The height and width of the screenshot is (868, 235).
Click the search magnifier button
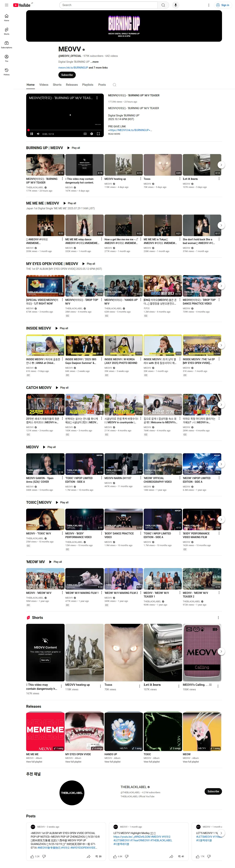[163, 5]
